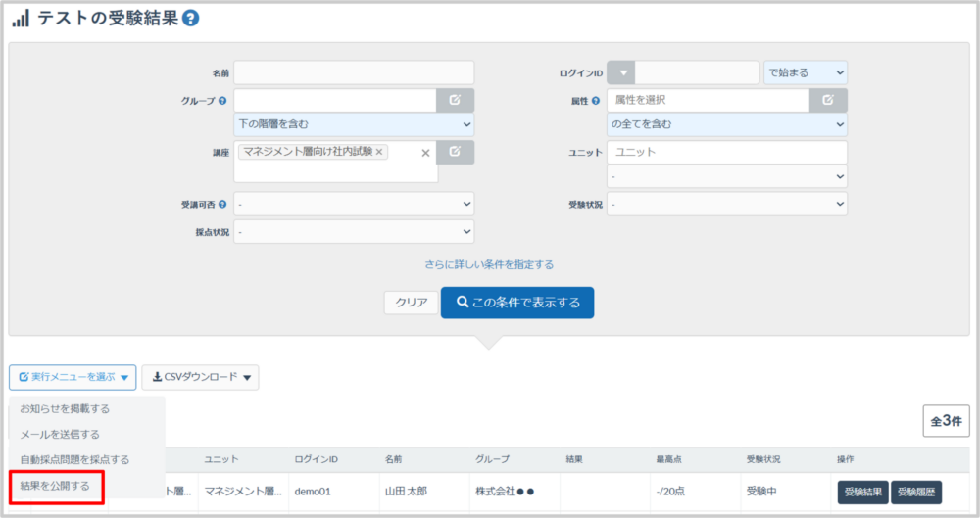Clear all selections in 講座 field
This screenshot has height=518, width=980.
click(x=425, y=153)
